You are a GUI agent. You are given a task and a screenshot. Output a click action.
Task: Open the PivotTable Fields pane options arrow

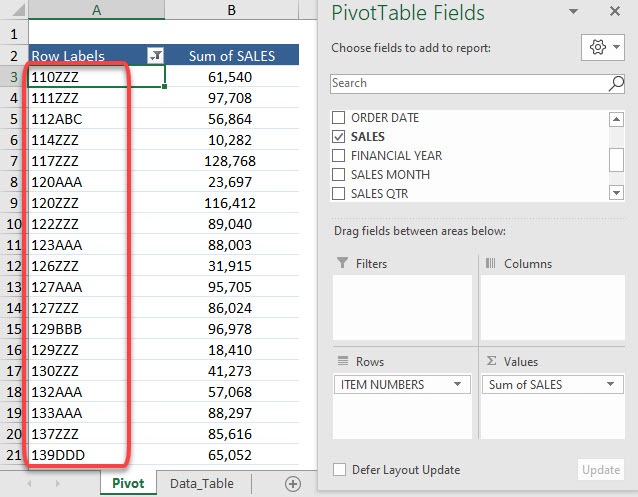click(x=573, y=11)
